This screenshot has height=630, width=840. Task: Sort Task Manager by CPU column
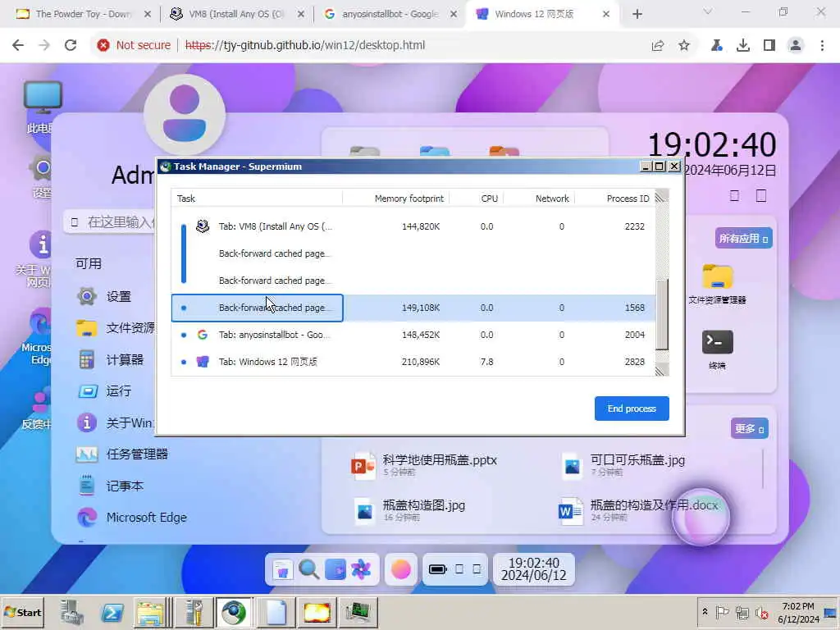pyautogui.click(x=489, y=199)
